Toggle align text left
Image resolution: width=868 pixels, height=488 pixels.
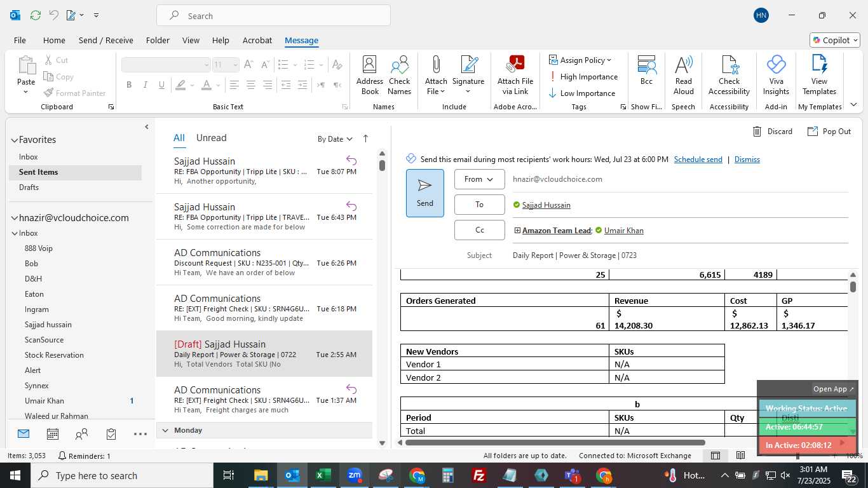234,85
